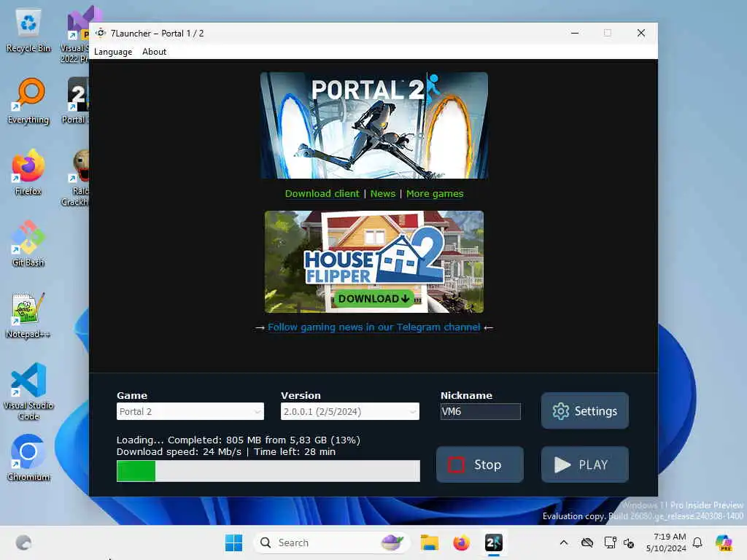Click the network tray icon
Screen dimensions: 747x560
tap(610, 542)
